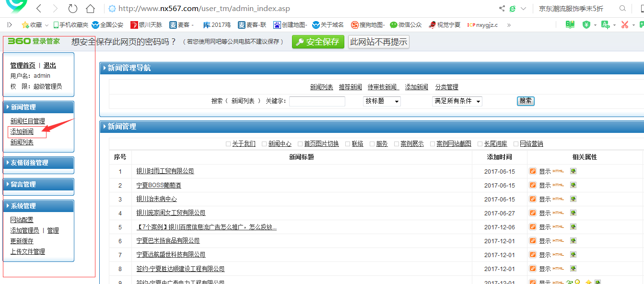Click the orange edit icon for 银川时雨工贸有限公司
644x284 pixels.
click(533, 171)
